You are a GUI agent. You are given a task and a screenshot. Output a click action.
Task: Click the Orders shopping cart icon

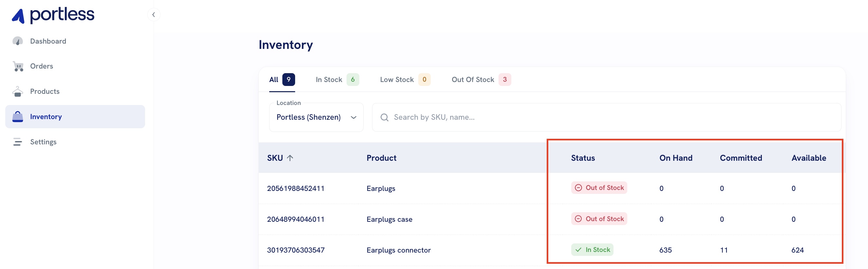pyautogui.click(x=18, y=66)
